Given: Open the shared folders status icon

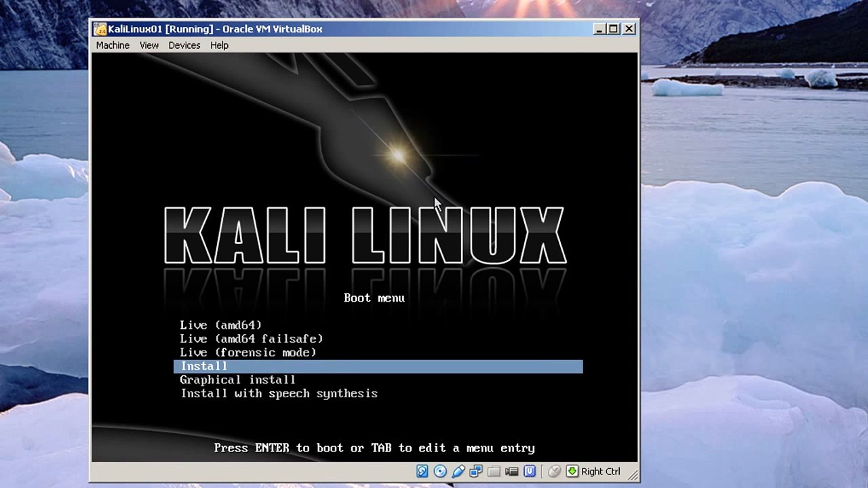Looking at the screenshot, I should click(x=494, y=471).
